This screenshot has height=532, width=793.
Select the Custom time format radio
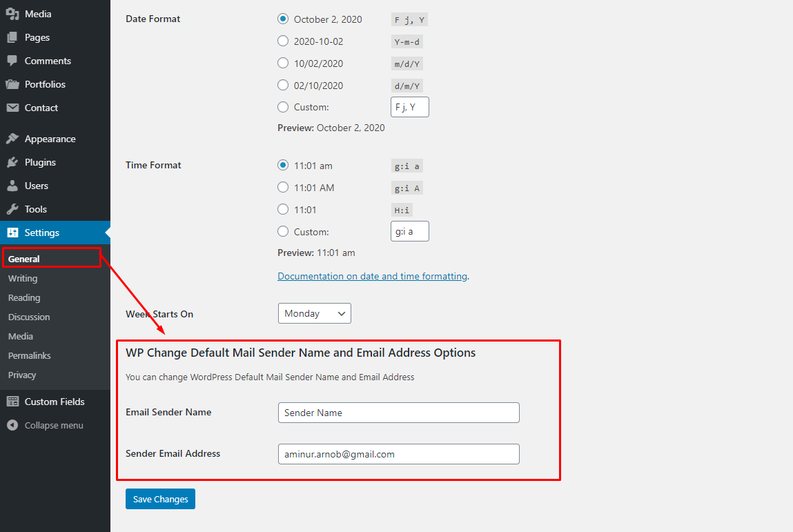pyautogui.click(x=283, y=231)
